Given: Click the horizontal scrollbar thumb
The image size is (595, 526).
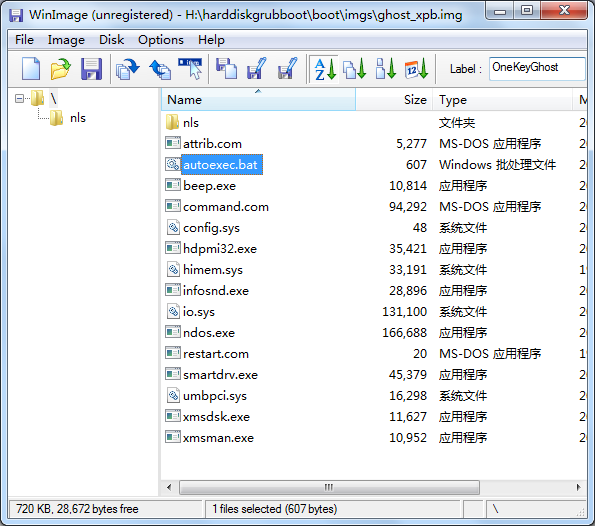Looking at the screenshot, I should 329,487.
